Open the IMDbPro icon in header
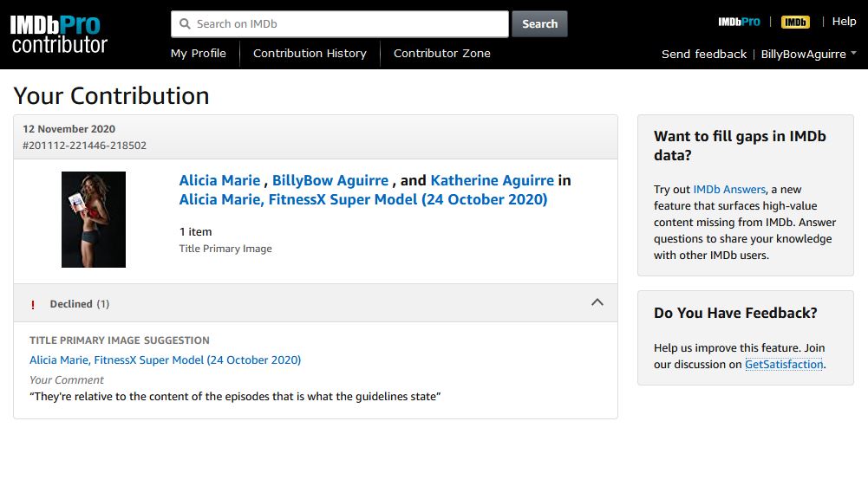868x499 pixels. (739, 22)
